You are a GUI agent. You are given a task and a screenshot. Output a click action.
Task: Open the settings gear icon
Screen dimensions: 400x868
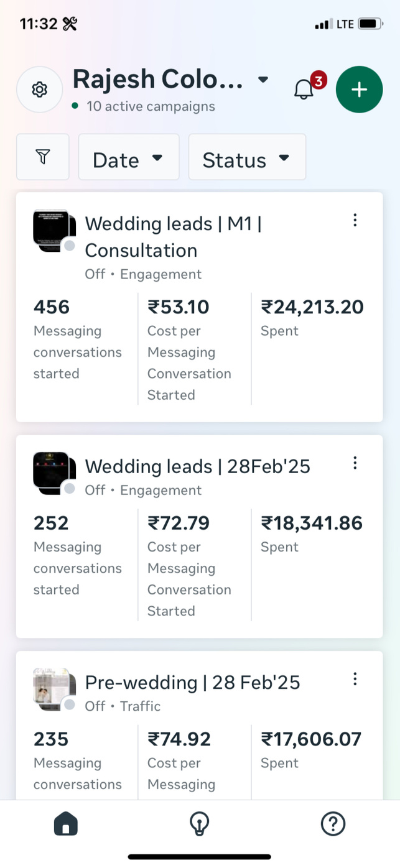point(39,90)
